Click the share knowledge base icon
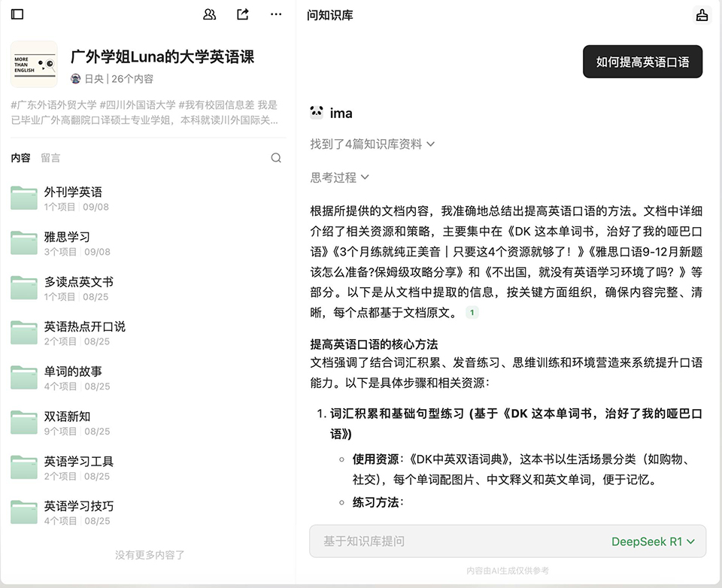722x588 pixels. [x=243, y=14]
